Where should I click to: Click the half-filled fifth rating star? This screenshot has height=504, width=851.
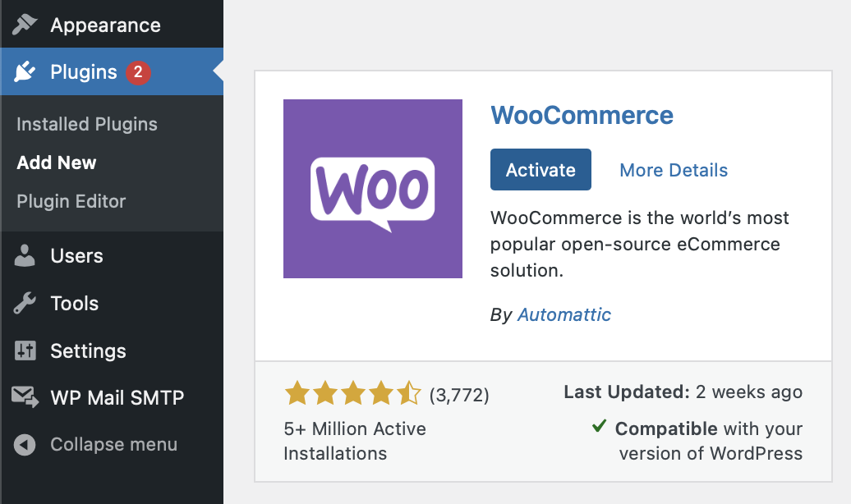407,393
